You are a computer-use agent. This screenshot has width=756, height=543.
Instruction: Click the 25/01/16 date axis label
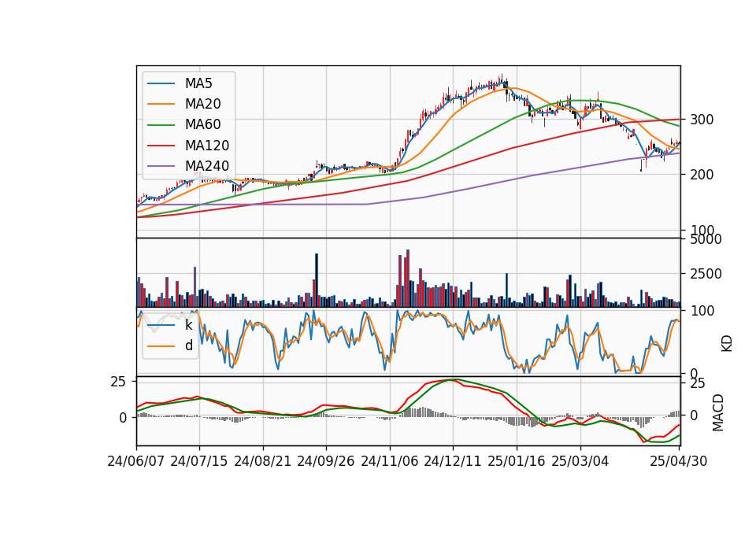tap(517, 461)
